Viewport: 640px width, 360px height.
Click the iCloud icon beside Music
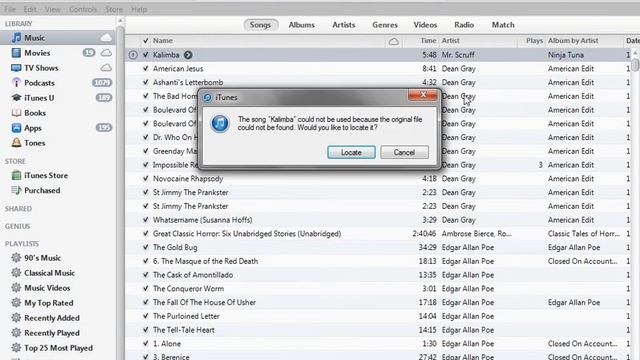click(106, 38)
